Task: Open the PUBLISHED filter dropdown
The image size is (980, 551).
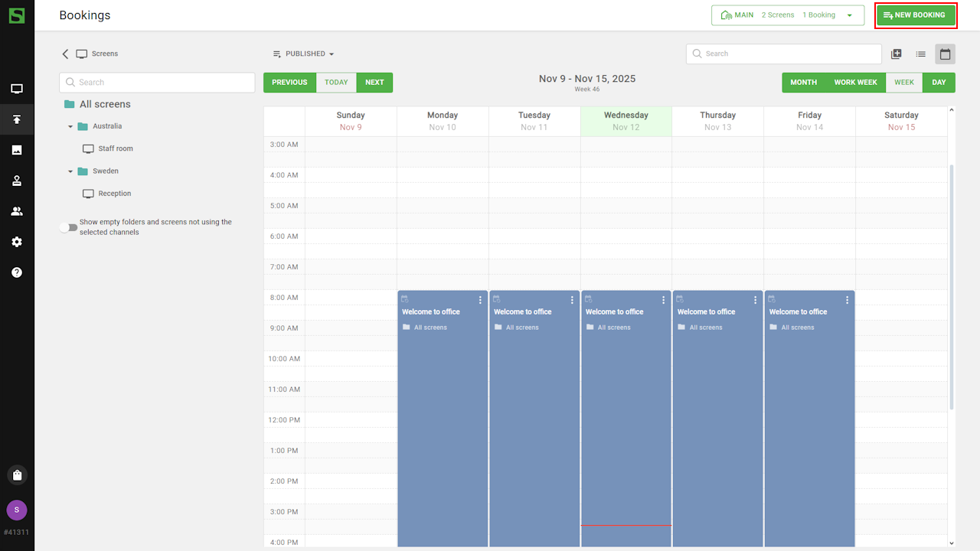Action: (x=304, y=54)
